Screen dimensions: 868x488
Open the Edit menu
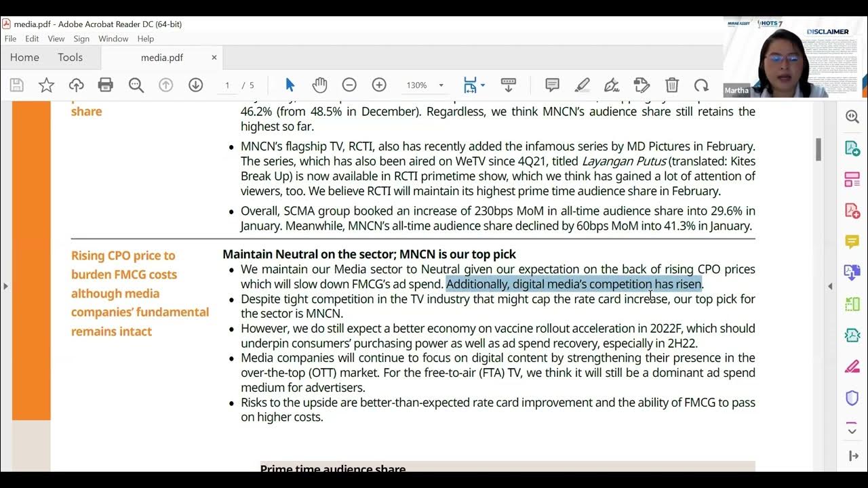(x=32, y=39)
